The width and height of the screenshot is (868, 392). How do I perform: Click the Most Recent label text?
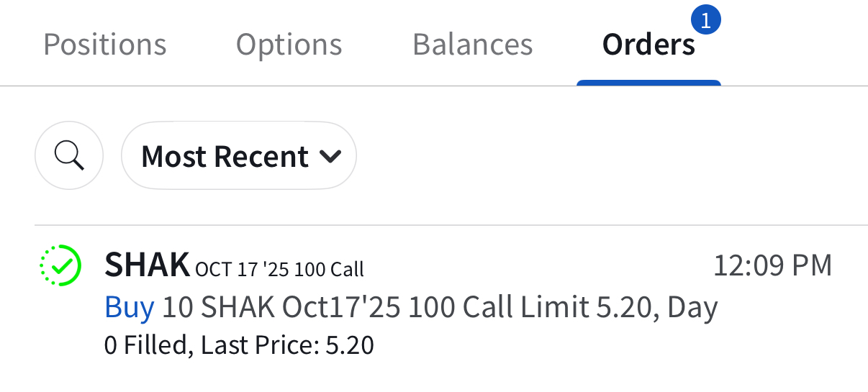pos(225,156)
